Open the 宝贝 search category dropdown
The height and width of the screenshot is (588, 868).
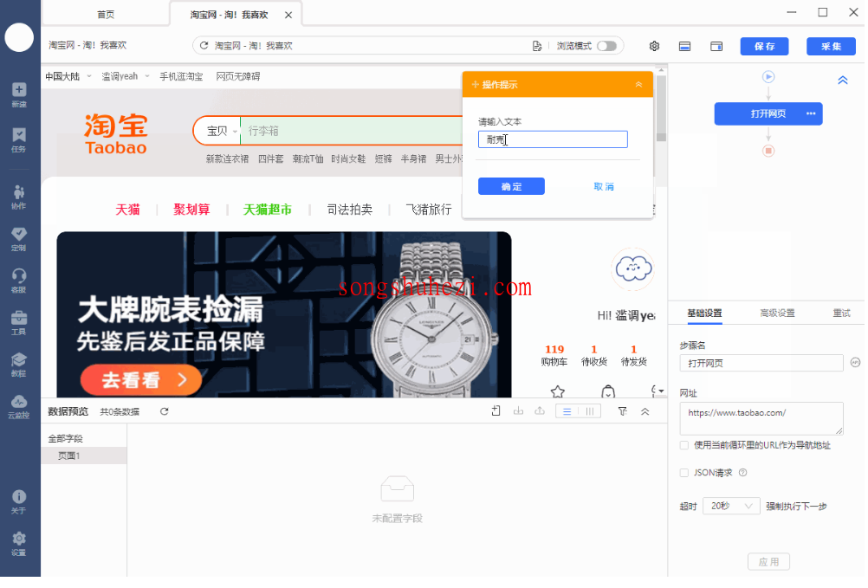222,131
